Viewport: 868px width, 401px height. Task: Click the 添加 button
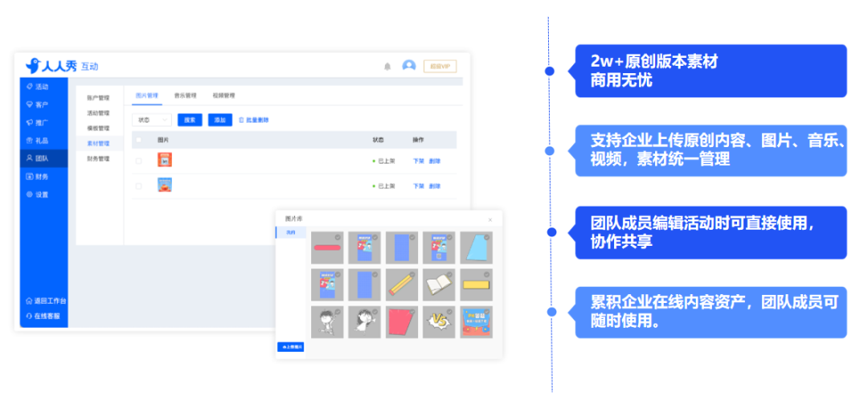220,120
